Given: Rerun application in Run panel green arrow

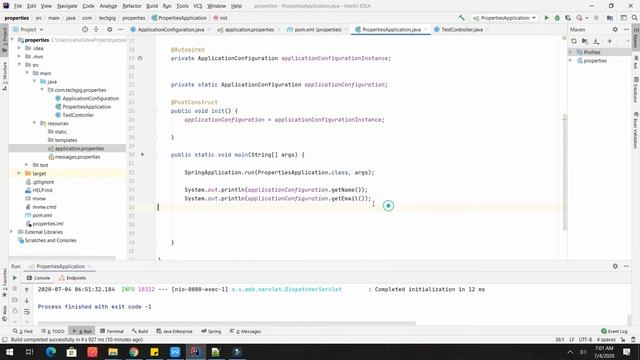Looking at the screenshot, I should tap(15, 278).
